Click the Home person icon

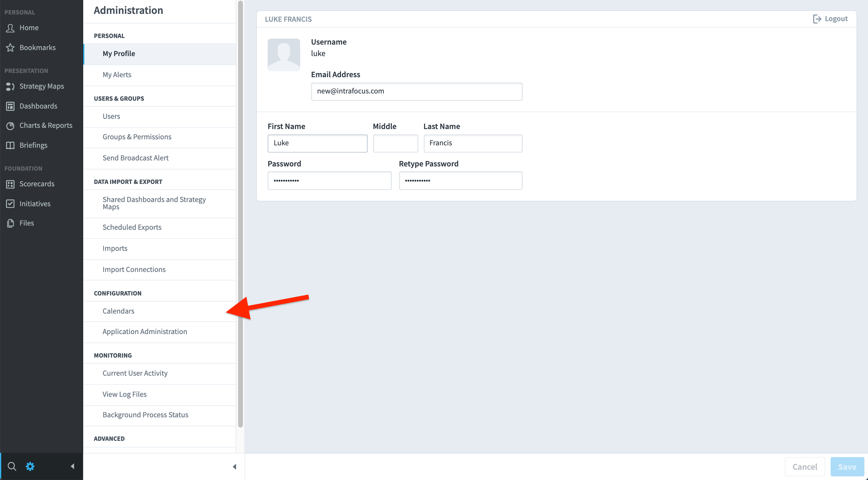(x=11, y=28)
